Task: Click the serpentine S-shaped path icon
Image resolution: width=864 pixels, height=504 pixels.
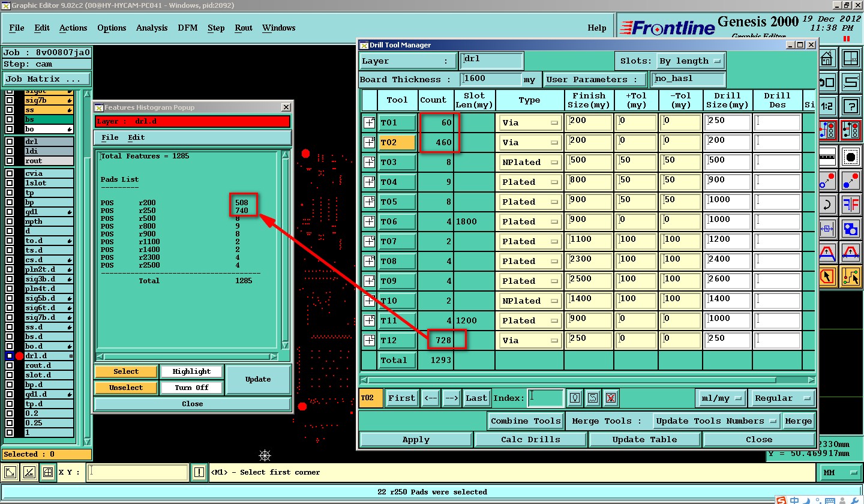Action: click(850, 82)
